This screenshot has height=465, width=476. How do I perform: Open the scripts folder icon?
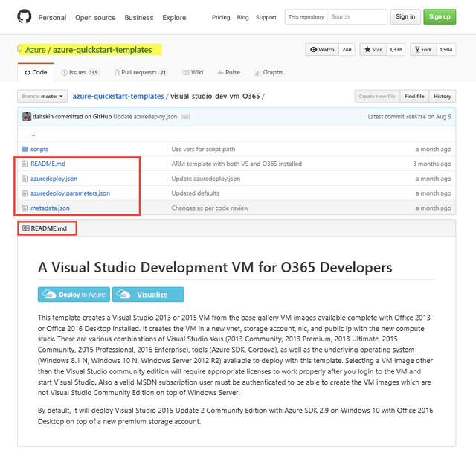coord(25,149)
